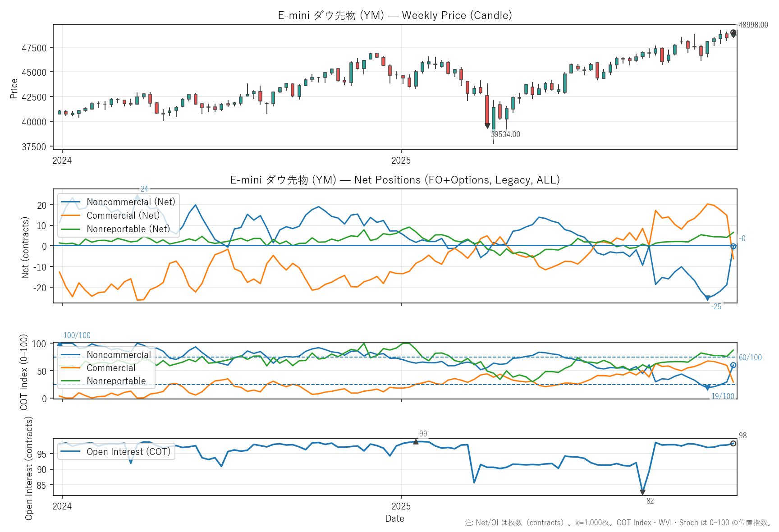Click the 2025 tick label under the price chart

tap(401, 161)
